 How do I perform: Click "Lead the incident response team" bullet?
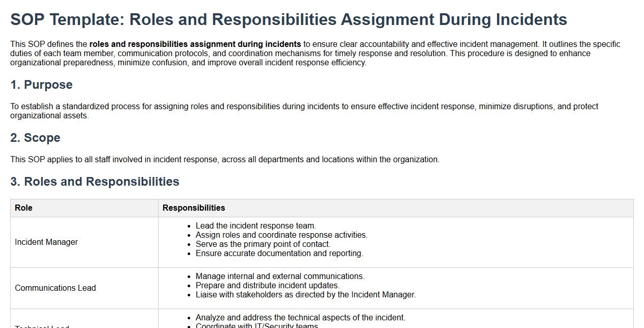coord(255,226)
